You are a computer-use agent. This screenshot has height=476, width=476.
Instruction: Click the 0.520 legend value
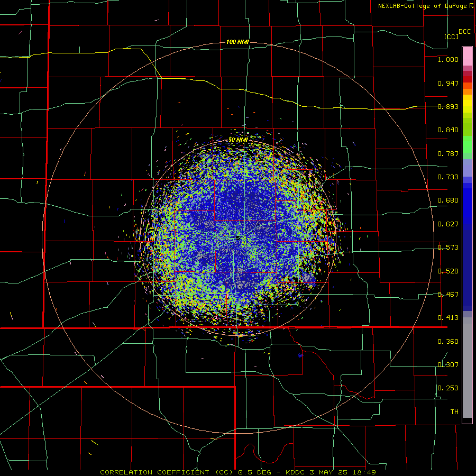coord(448,271)
